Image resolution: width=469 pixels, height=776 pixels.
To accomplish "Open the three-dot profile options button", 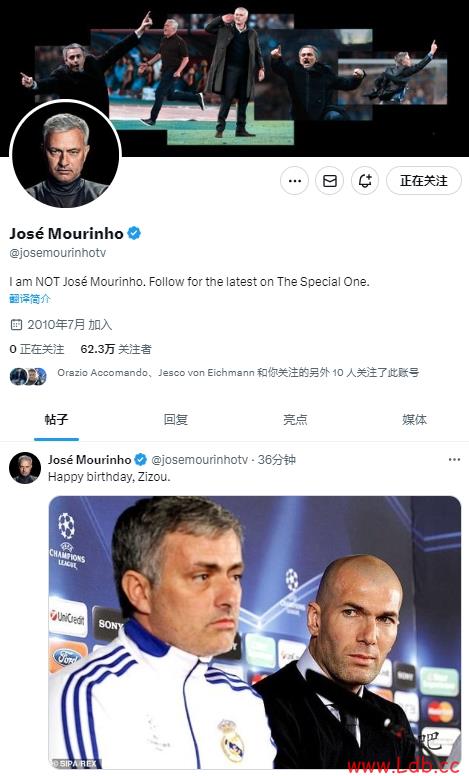I will [x=294, y=181].
